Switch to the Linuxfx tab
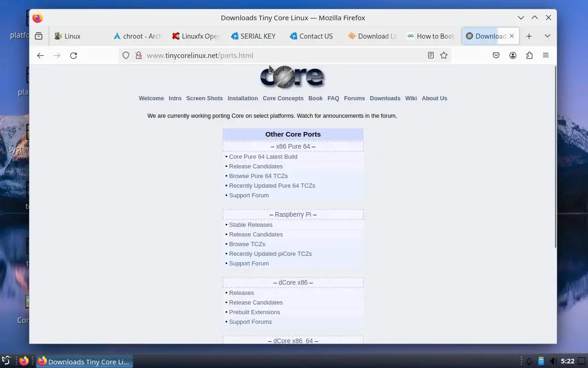Viewport: 588px width, 368px height. [197, 36]
